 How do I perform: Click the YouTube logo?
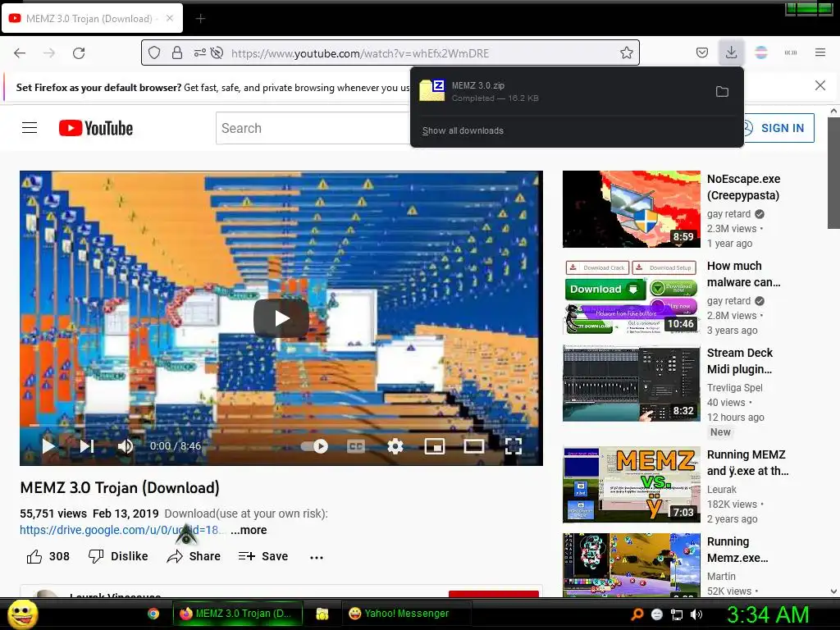(x=96, y=128)
